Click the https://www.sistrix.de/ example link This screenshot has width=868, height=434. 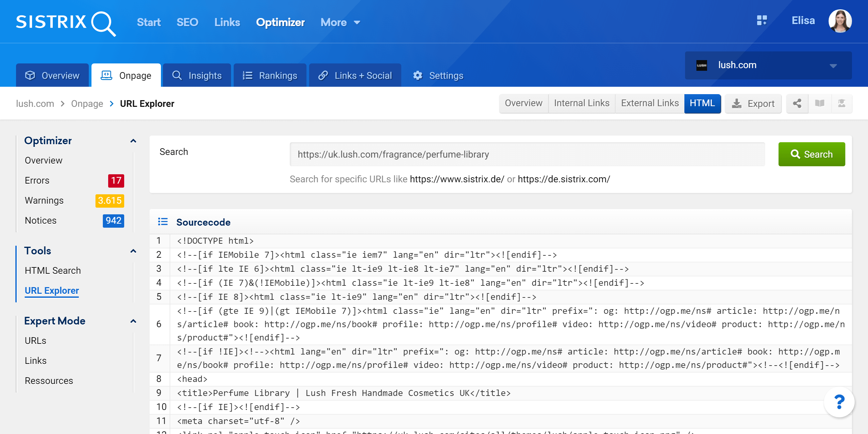click(x=457, y=179)
